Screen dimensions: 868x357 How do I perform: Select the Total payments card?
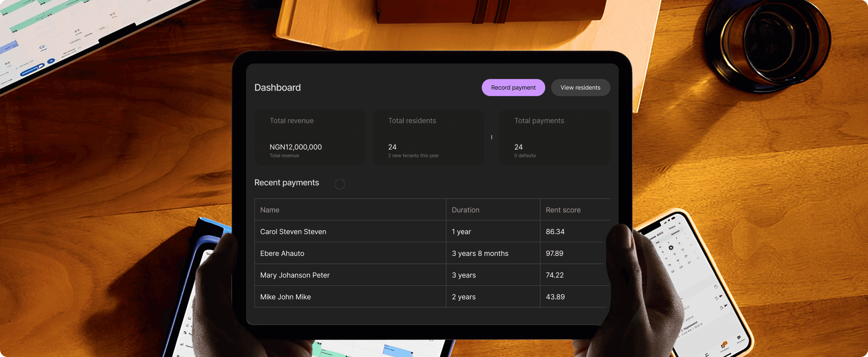pos(554,137)
